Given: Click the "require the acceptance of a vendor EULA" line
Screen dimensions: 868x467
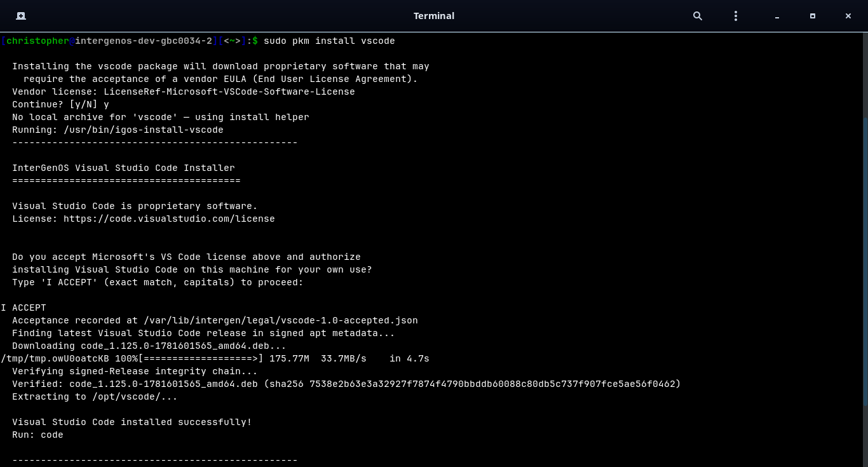Looking at the screenshot, I should coord(220,79).
